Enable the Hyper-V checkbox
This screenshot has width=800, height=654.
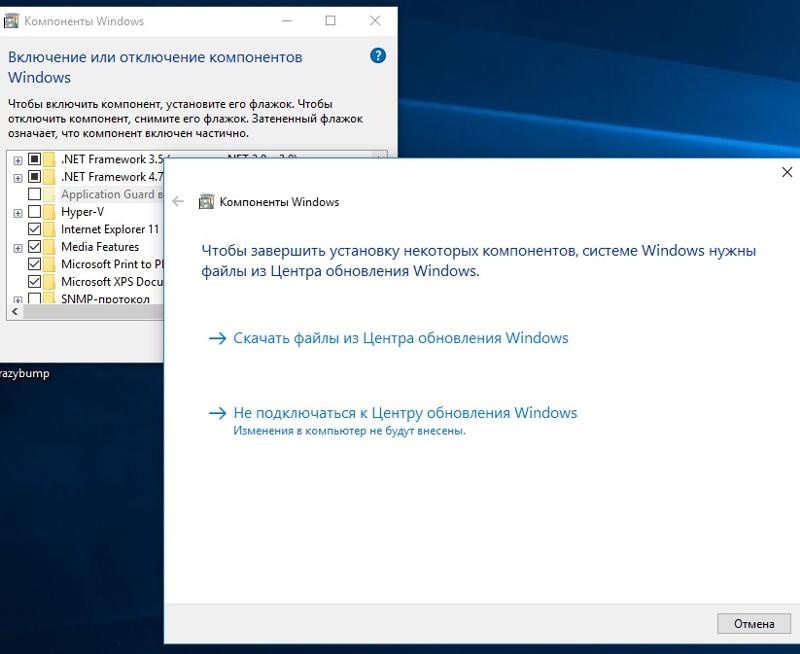pyautogui.click(x=34, y=211)
